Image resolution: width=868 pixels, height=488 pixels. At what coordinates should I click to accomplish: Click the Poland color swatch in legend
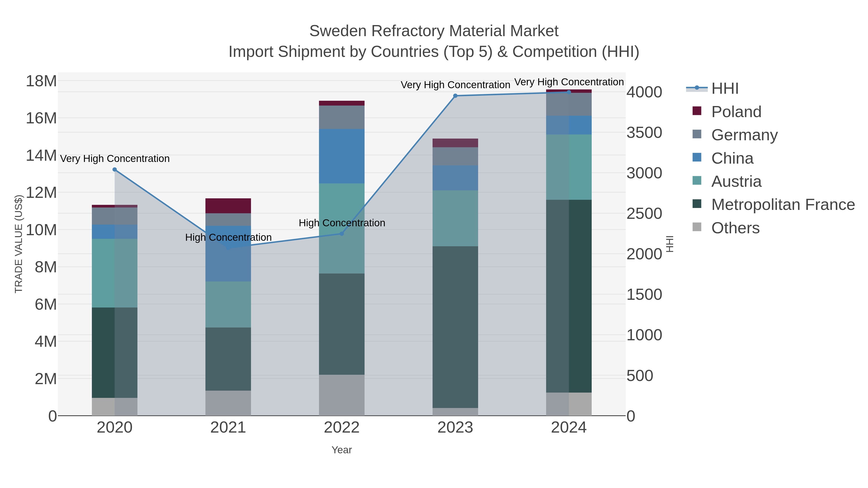coord(697,111)
